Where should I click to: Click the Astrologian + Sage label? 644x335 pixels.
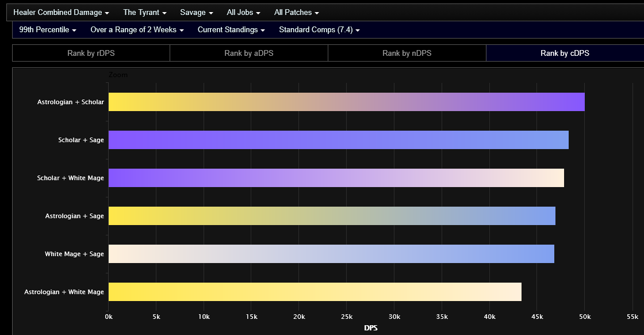tap(74, 216)
